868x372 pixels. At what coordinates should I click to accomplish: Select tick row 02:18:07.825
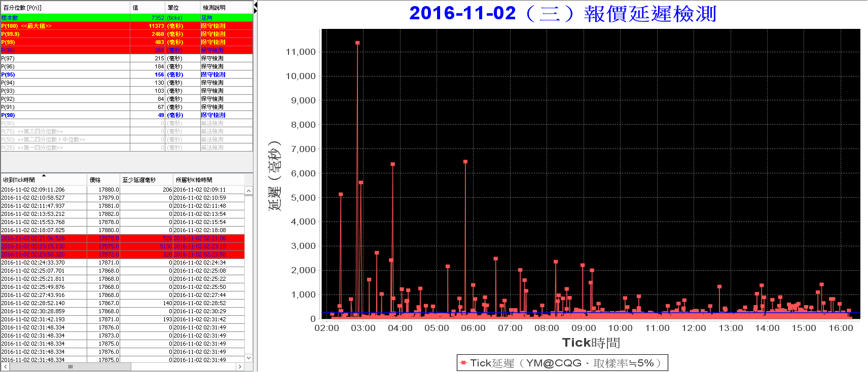(x=123, y=230)
